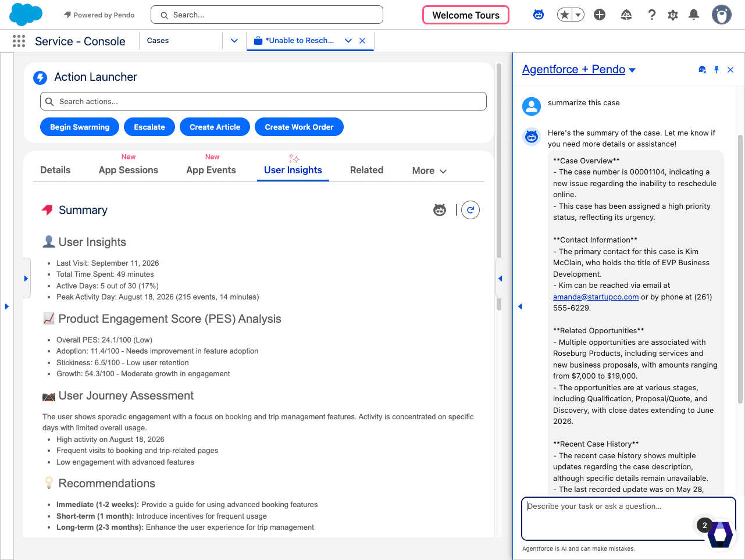Click the Action Launcher lightning icon
This screenshot has height=560, width=745.
click(x=40, y=77)
